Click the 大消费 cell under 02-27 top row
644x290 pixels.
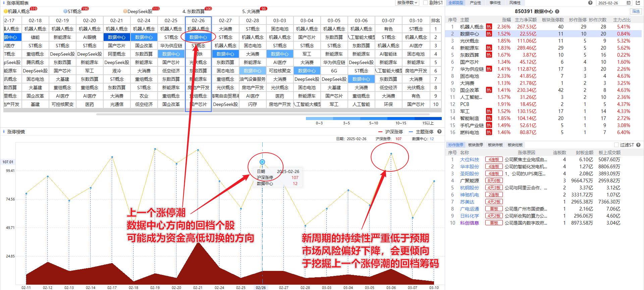click(x=225, y=29)
